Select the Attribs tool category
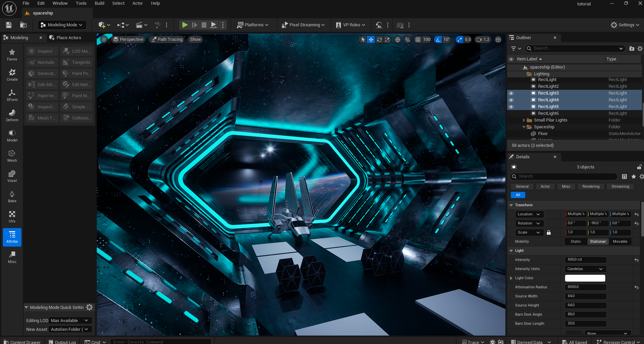644x344 pixels. click(x=12, y=237)
